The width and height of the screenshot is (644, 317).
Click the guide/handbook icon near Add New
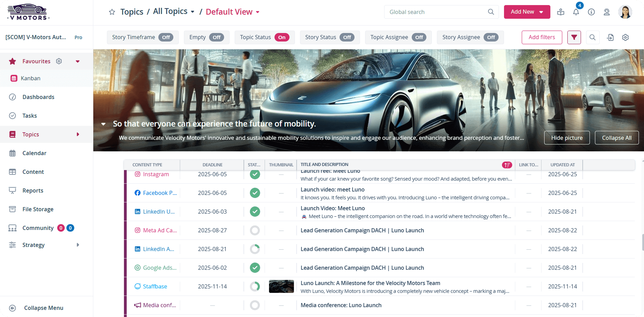[x=561, y=12]
